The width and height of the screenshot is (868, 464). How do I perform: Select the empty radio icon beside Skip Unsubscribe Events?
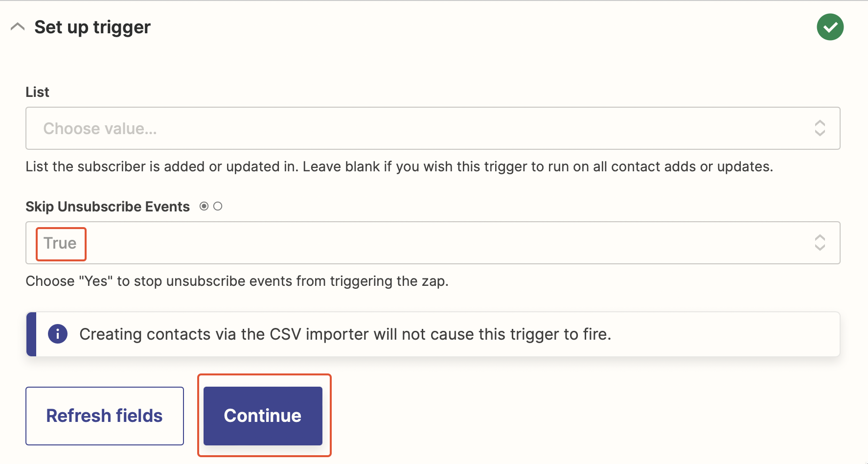click(218, 207)
